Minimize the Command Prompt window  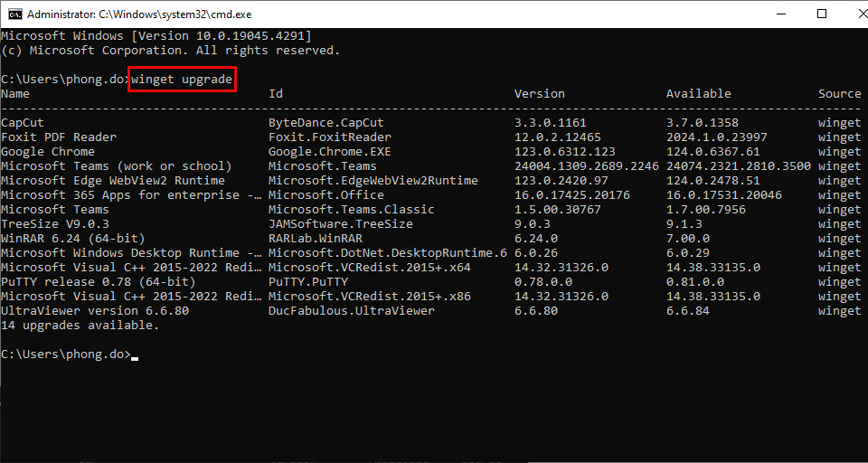(780, 14)
